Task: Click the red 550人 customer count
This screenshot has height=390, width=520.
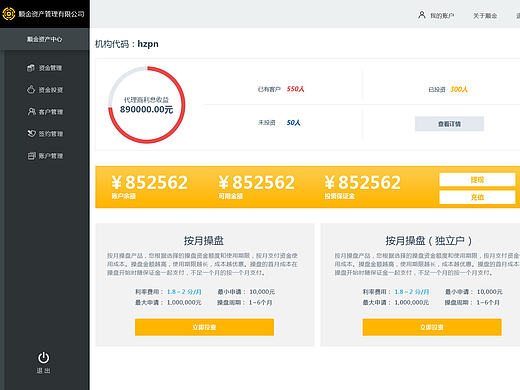Action: click(295, 89)
